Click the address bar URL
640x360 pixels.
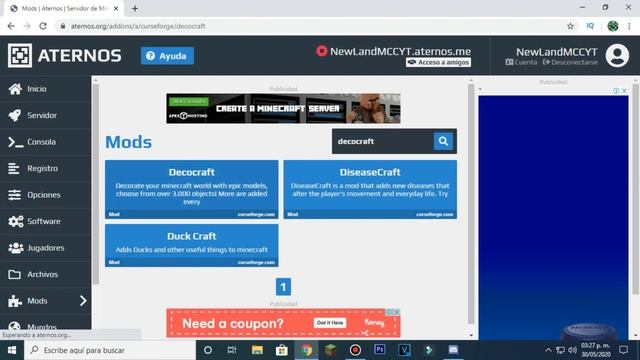point(138,26)
